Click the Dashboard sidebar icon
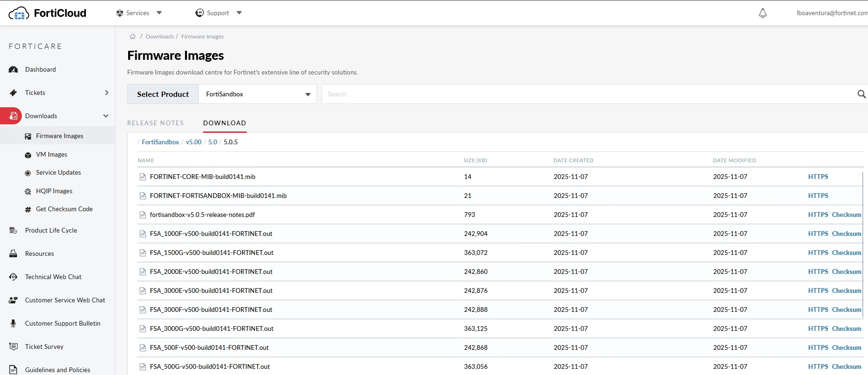Image resolution: width=868 pixels, height=375 pixels. pyautogui.click(x=13, y=69)
